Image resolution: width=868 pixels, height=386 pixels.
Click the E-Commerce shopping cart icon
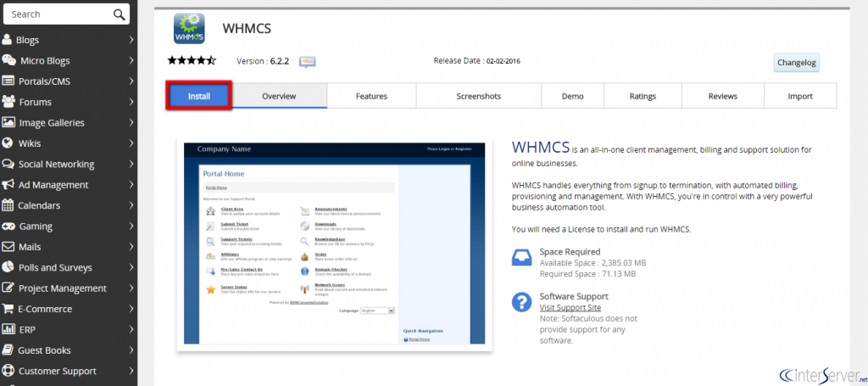tap(8, 309)
